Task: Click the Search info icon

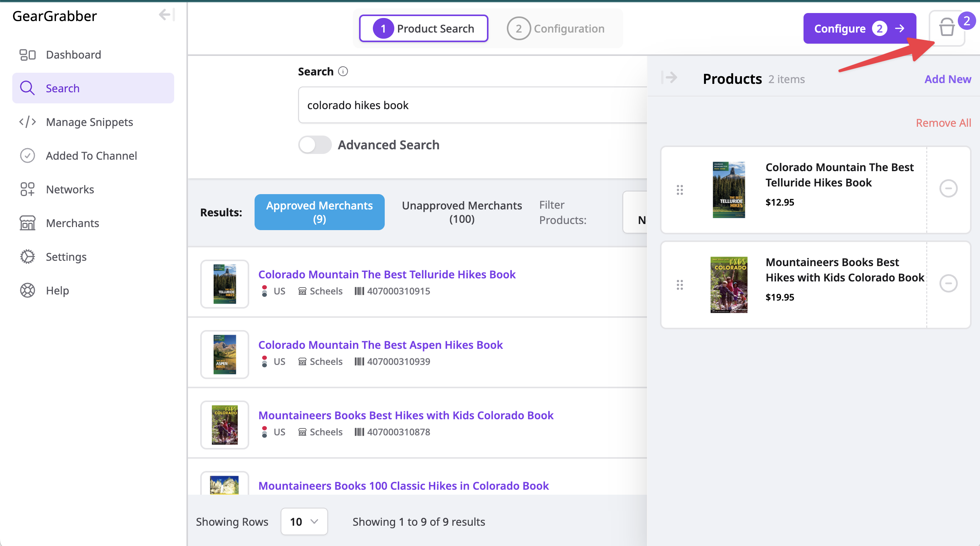Action: (343, 72)
